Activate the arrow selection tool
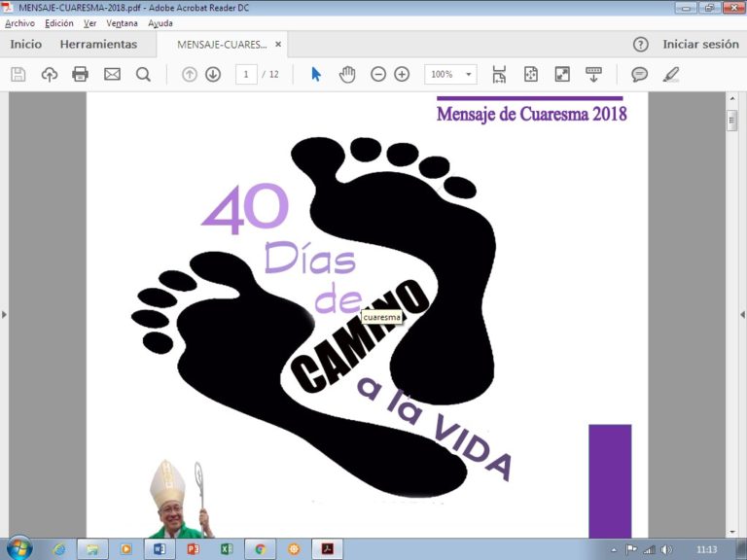 316,75
